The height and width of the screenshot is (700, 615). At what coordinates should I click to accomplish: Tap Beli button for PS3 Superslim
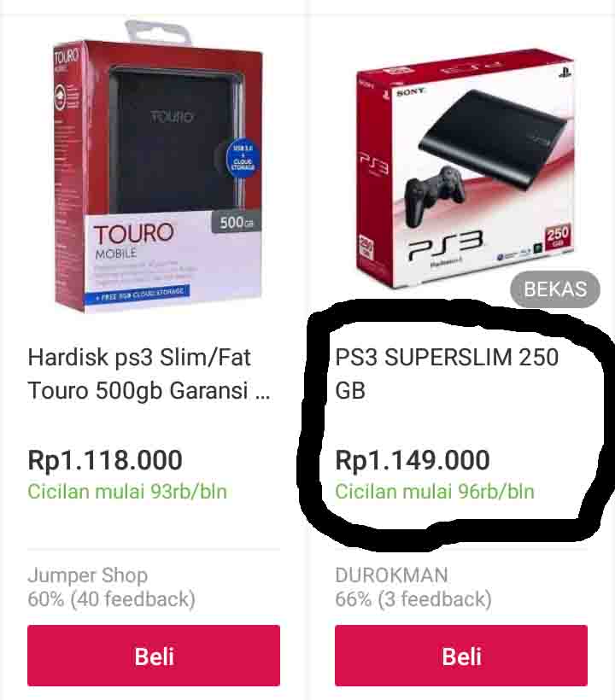click(x=461, y=656)
